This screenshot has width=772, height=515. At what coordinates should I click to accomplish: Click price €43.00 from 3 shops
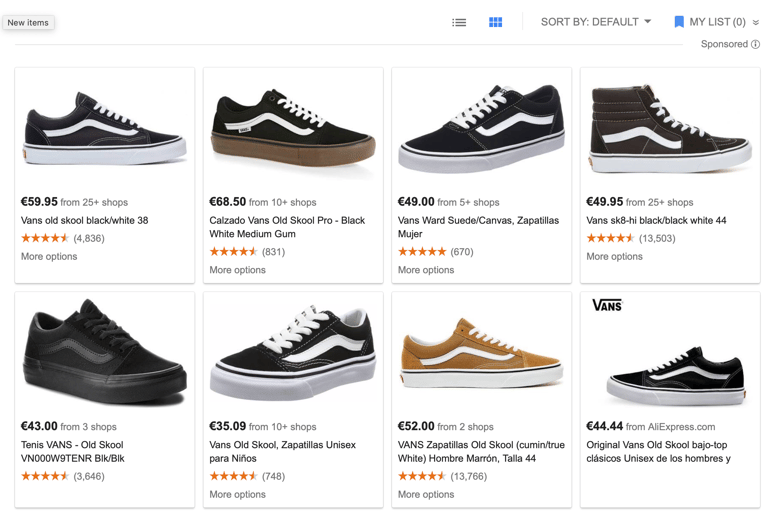(x=68, y=426)
